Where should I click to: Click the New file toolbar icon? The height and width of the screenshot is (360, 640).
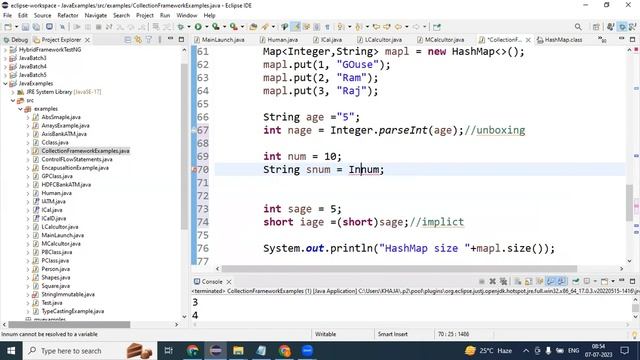(x=8, y=27)
